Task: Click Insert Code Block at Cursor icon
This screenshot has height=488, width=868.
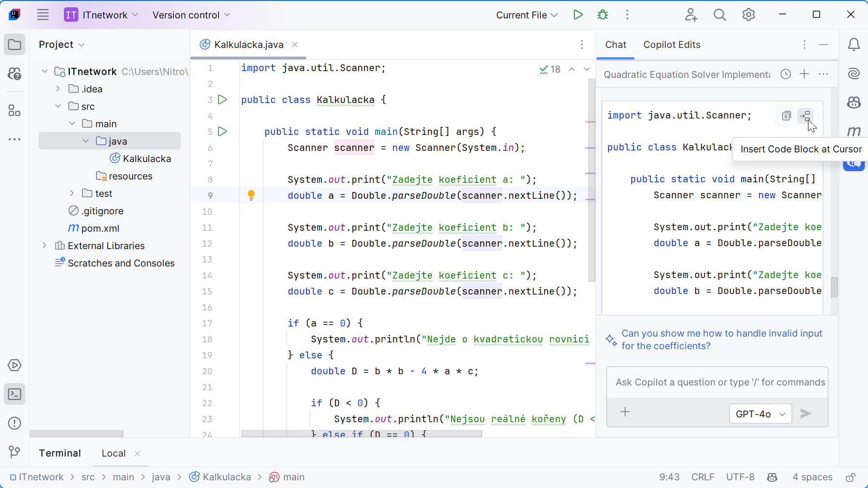Action: point(805,116)
